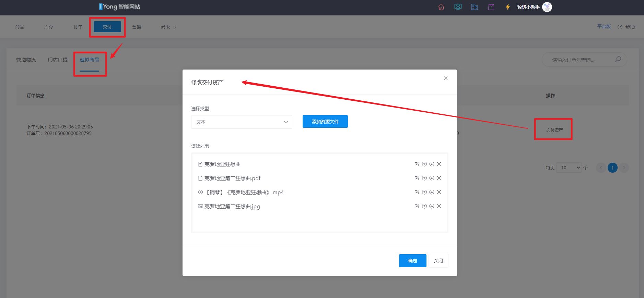644x298 pixels.
Task: Click the 交付资产 link in 操作 column
Action: [554, 130]
